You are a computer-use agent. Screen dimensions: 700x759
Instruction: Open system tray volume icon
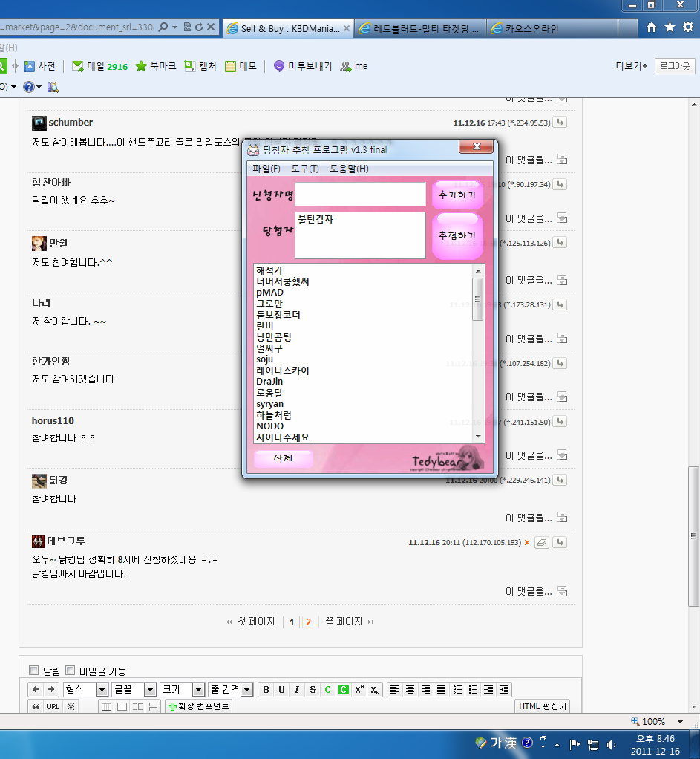tap(612, 744)
